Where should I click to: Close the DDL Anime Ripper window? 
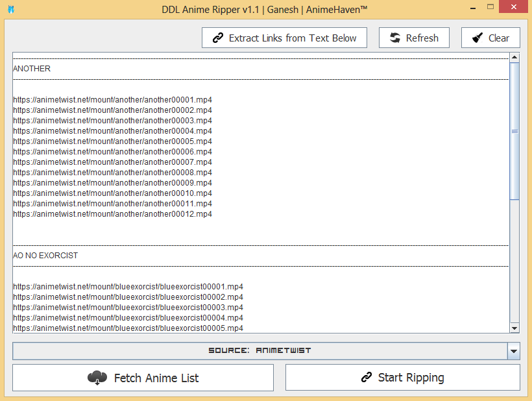tap(514, 6)
